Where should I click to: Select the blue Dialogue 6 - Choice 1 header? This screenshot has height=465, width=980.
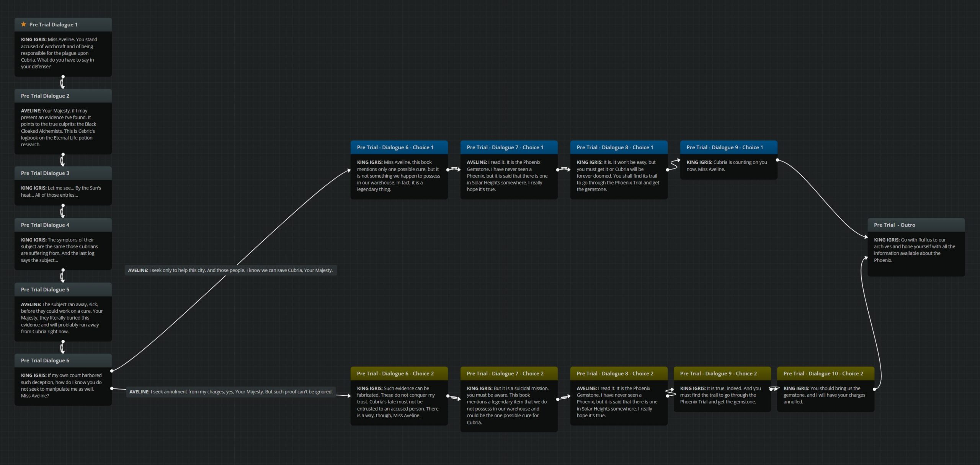[399, 147]
